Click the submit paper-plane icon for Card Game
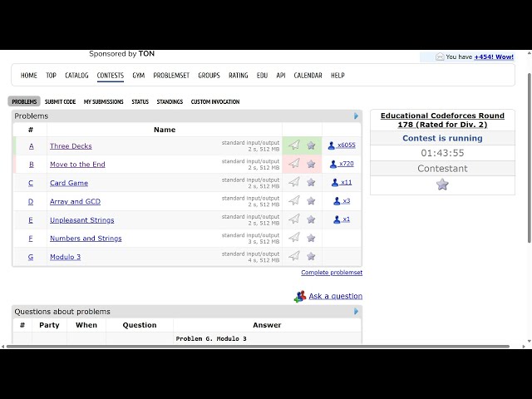 pos(294,182)
